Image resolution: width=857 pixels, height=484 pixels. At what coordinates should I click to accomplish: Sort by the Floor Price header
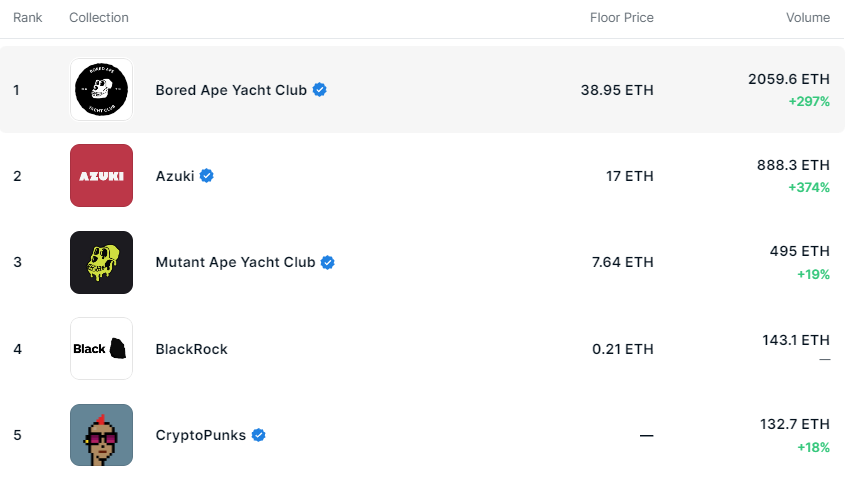[621, 18]
